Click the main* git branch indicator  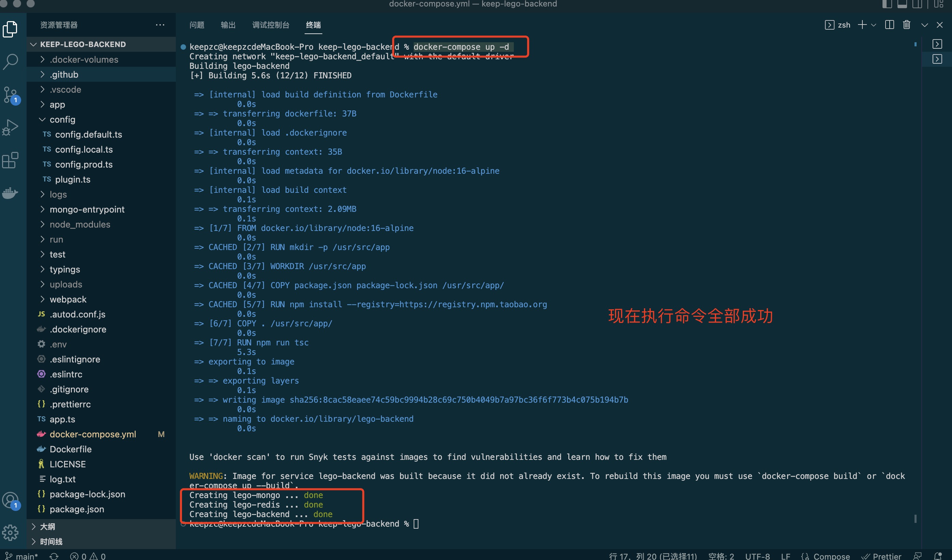coord(21,556)
